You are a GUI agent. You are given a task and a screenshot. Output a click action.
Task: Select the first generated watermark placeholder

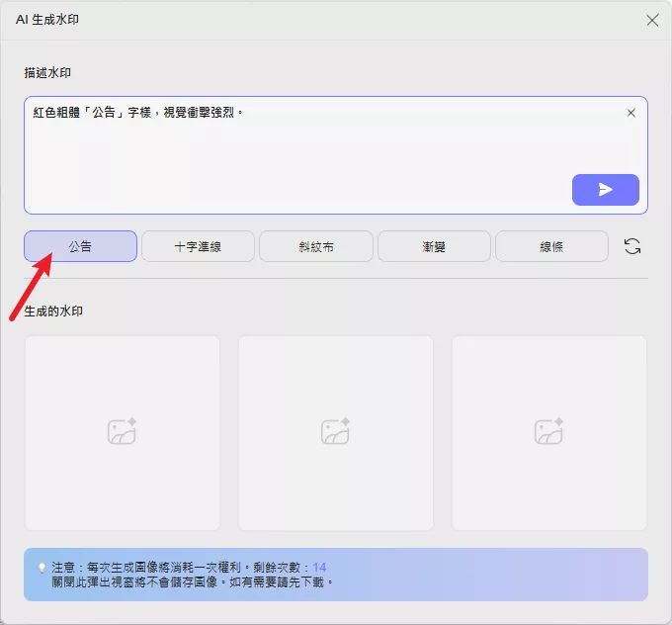pyautogui.click(x=123, y=433)
